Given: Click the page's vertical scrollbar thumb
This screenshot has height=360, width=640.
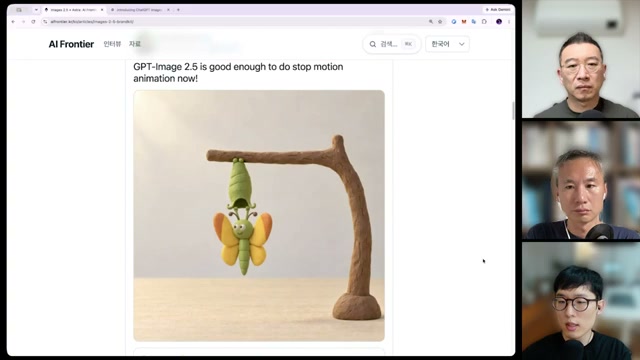Looking at the screenshot, I should pyautogui.click(x=513, y=110).
